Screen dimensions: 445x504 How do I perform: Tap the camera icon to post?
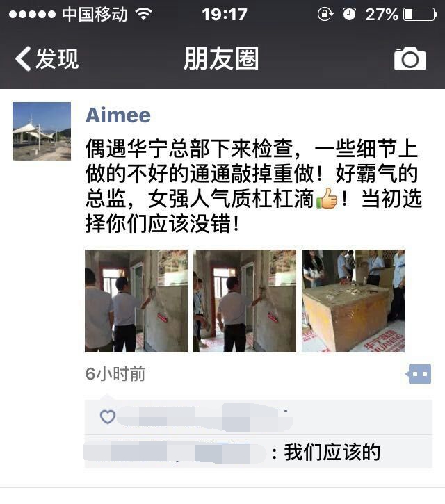point(410,58)
